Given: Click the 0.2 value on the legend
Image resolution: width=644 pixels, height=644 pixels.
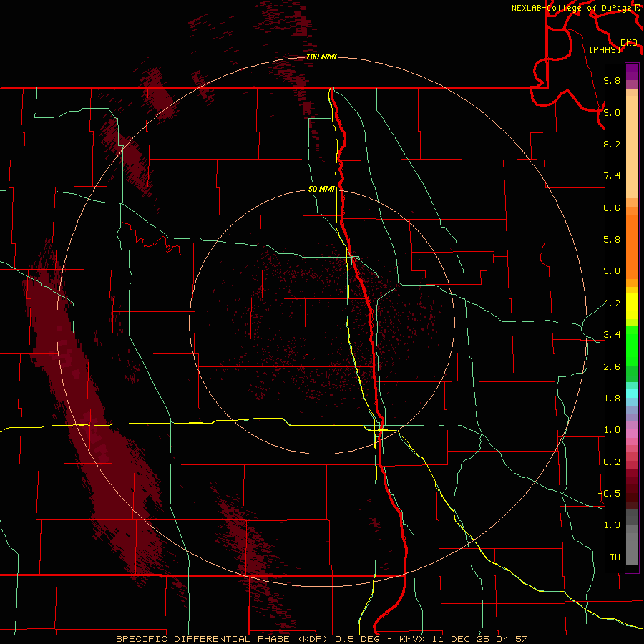Looking at the screenshot, I should pyautogui.click(x=612, y=462).
